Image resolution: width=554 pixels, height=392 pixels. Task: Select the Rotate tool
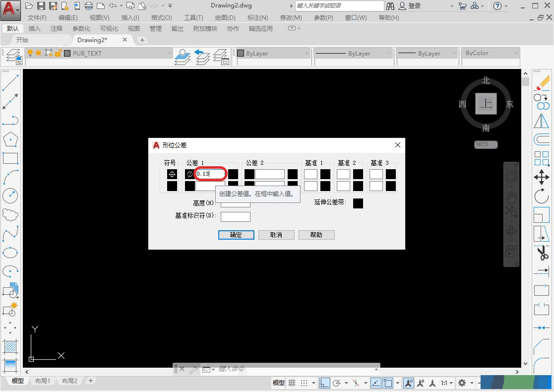click(542, 196)
